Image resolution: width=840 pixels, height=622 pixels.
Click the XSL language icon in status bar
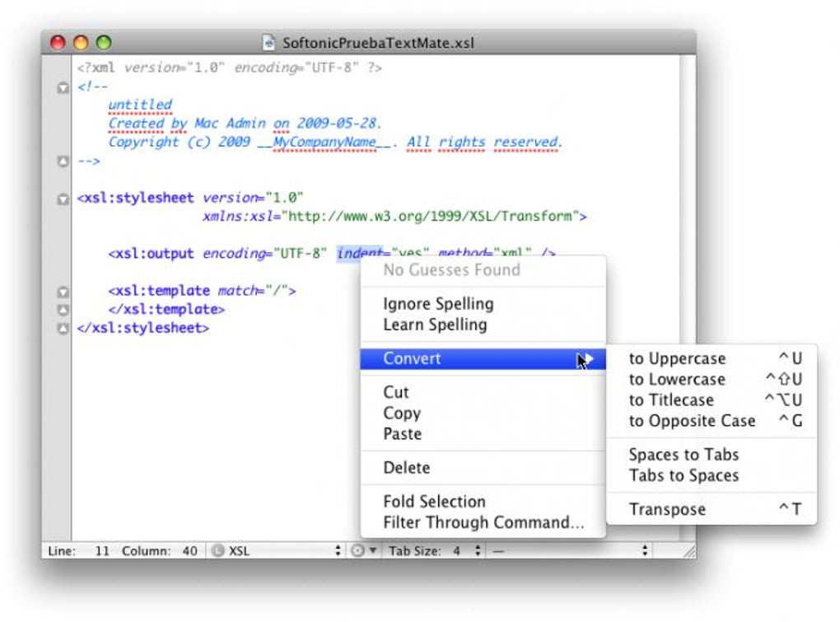coord(217,550)
